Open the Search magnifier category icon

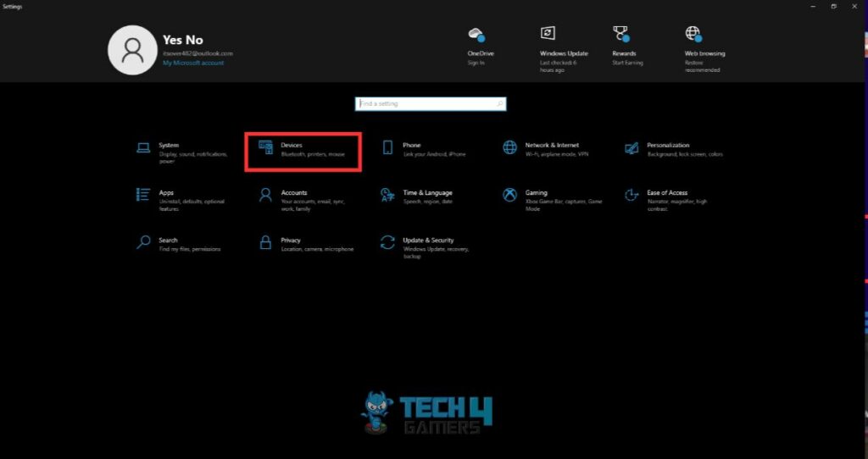coord(143,242)
